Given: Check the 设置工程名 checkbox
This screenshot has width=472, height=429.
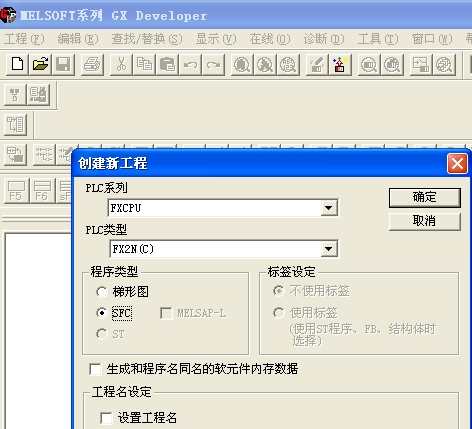Looking at the screenshot, I should (x=106, y=418).
